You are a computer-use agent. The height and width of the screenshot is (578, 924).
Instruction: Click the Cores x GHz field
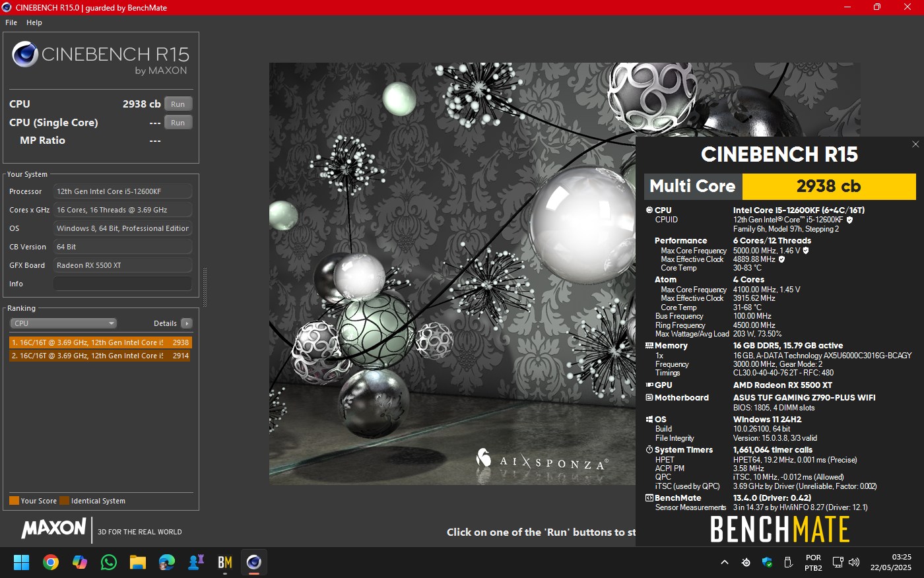pyautogui.click(x=123, y=210)
